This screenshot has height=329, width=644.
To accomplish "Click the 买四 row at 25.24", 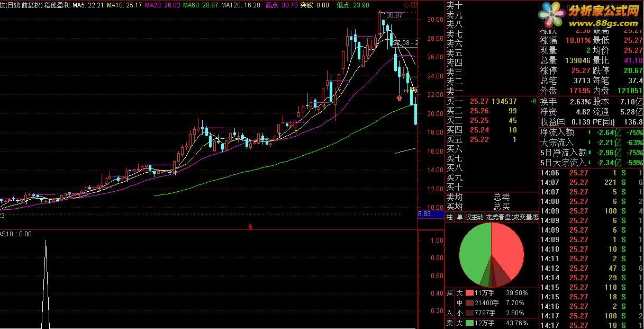I will (492, 130).
